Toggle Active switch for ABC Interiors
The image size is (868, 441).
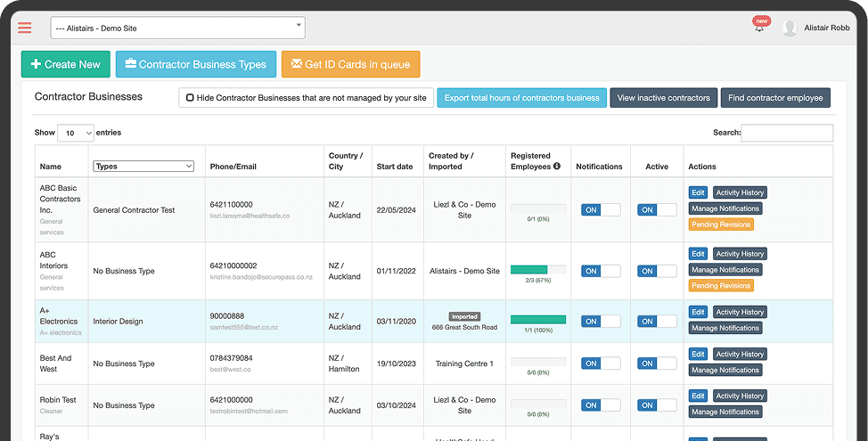click(x=657, y=271)
